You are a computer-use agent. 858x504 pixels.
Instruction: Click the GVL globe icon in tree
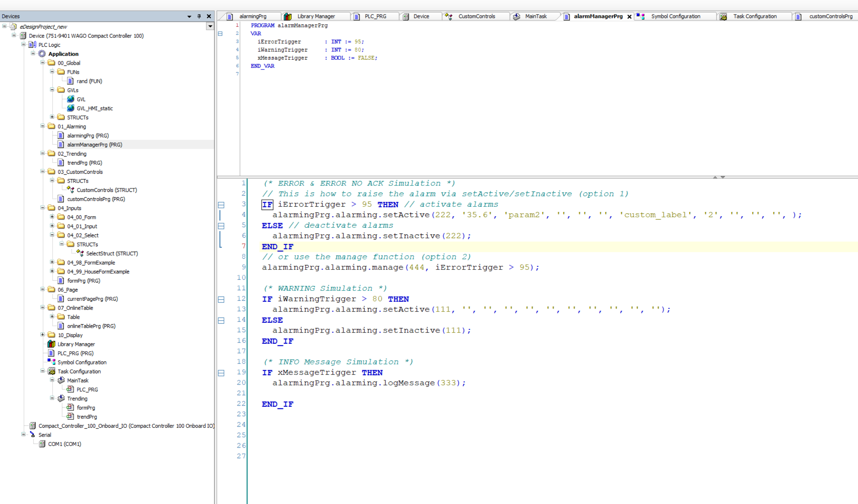coord(71,99)
